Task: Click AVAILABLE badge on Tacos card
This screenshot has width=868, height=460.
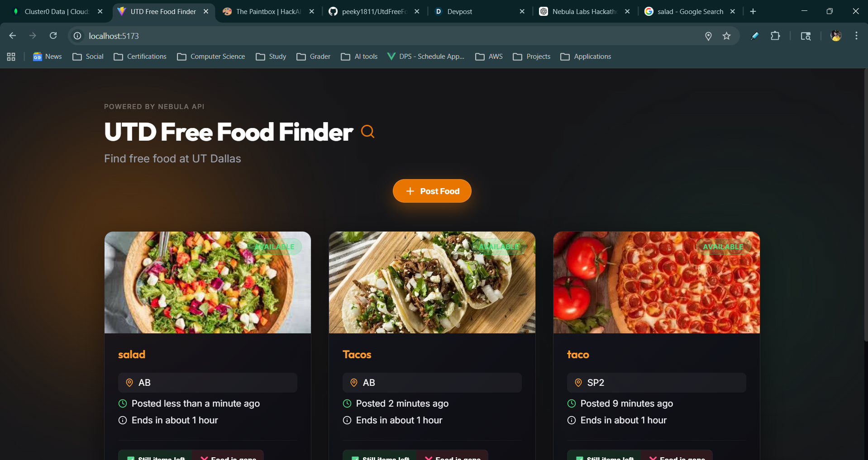Action: tap(499, 247)
